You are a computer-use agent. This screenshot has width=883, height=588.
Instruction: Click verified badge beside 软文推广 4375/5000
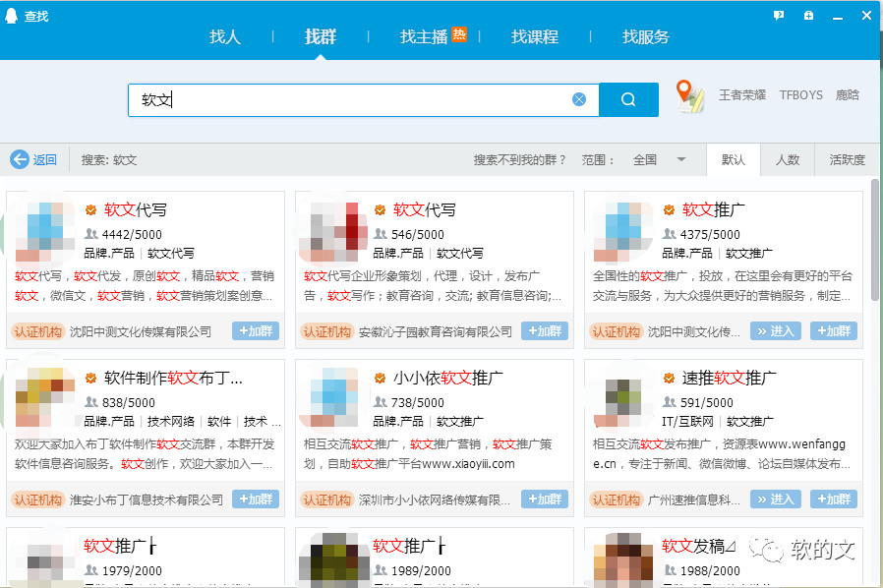[669, 210]
